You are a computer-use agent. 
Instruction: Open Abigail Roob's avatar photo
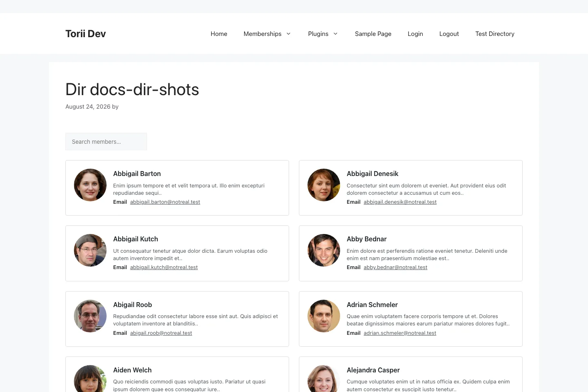(x=90, y=316)
